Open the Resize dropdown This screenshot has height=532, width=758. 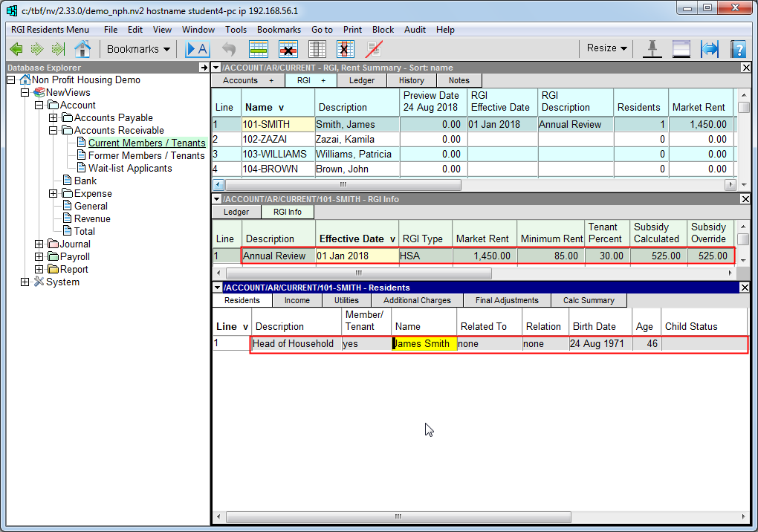point(606,48)
